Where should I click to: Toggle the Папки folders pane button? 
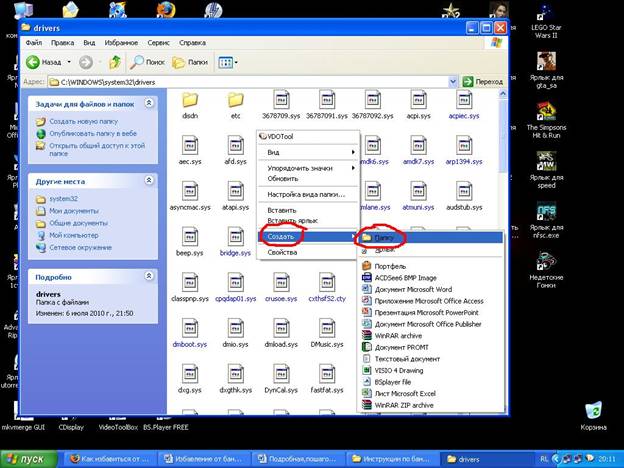190,62
